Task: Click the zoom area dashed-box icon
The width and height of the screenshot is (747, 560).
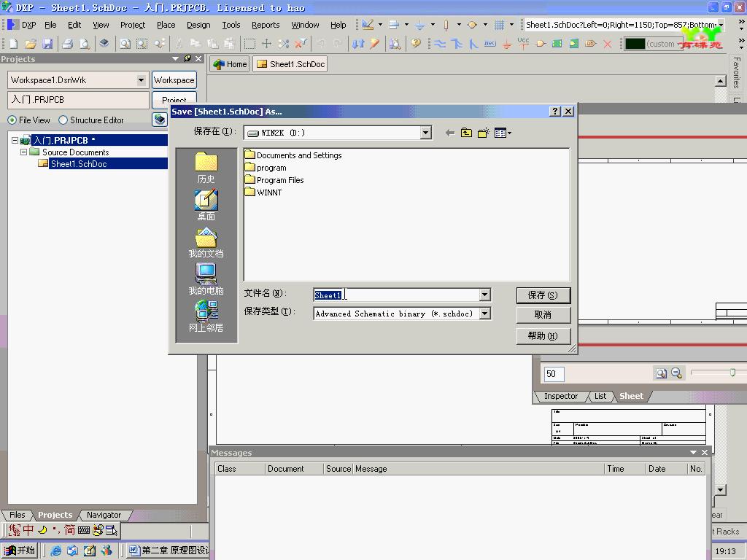Action: point(142,44)
